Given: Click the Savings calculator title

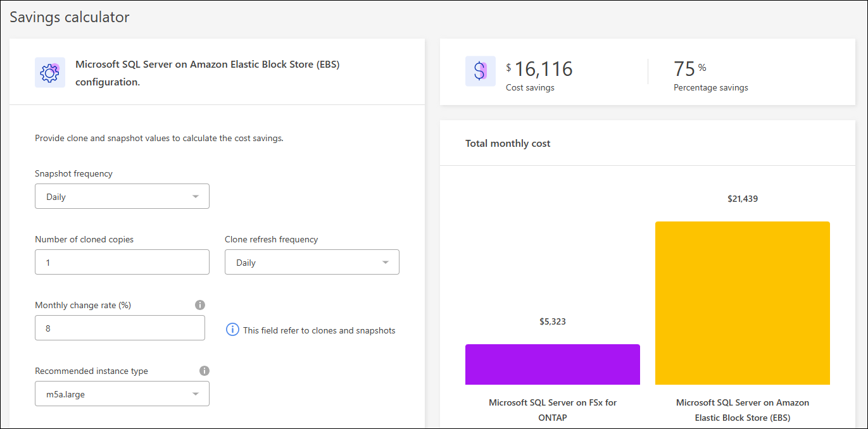Looking at the screenshot, I should [70, 17].
